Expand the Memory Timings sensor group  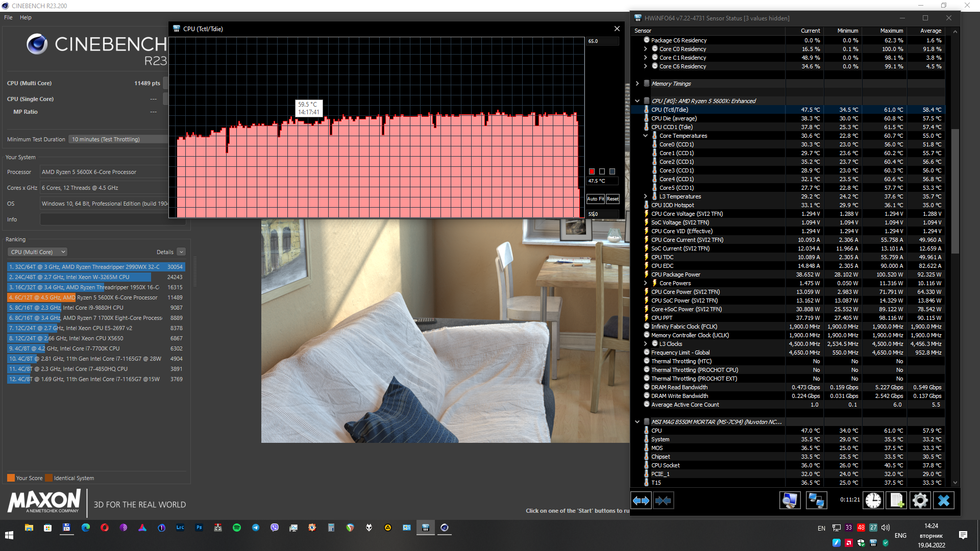pos(637,84)
